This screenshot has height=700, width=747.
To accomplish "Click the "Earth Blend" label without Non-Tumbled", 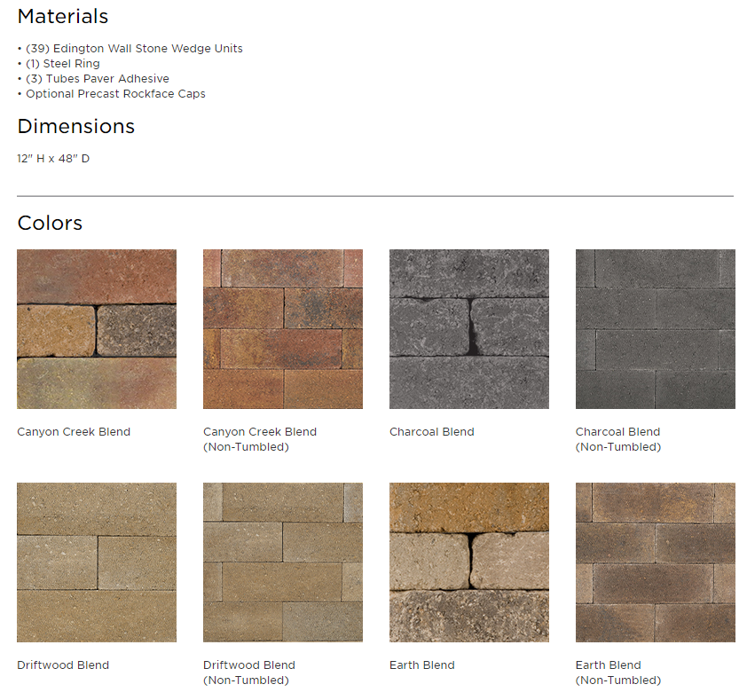I will click(422, 665).
